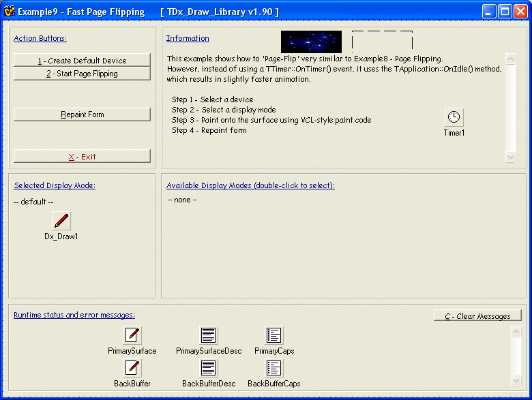Screen dimensions: 532x400
Task: Select the PrimarySurfaceDesc document icon
Action: 208,335
